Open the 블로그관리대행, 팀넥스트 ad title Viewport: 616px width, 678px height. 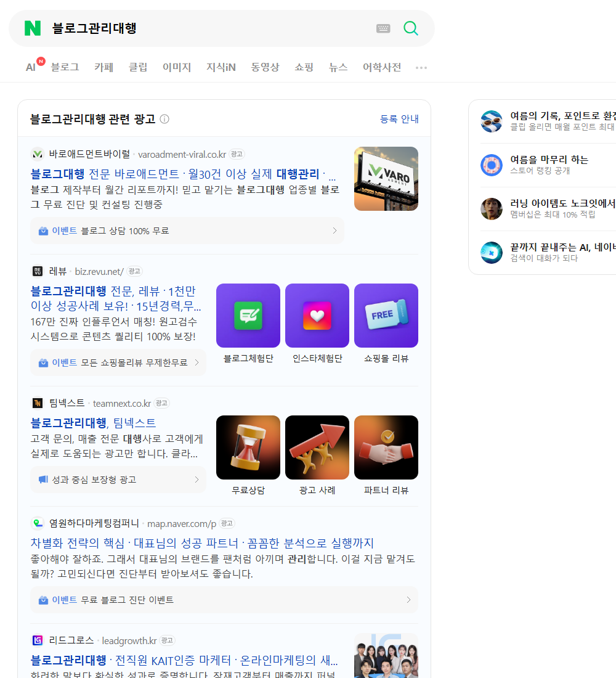click(x=93, y=422)
